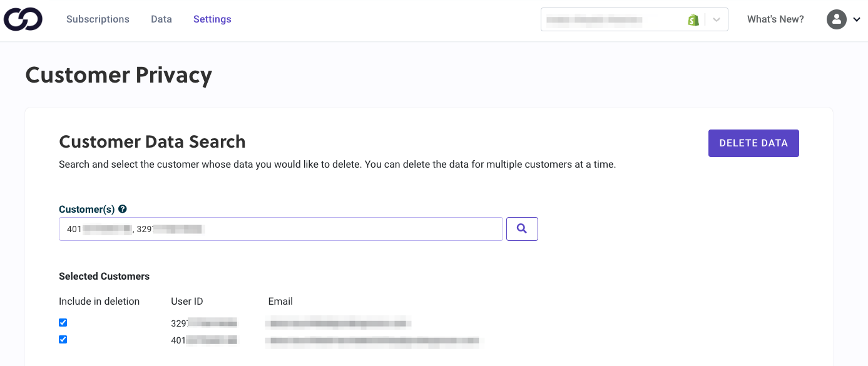Select the Settings menu item

pyautogui.click(x=212, y=19)
